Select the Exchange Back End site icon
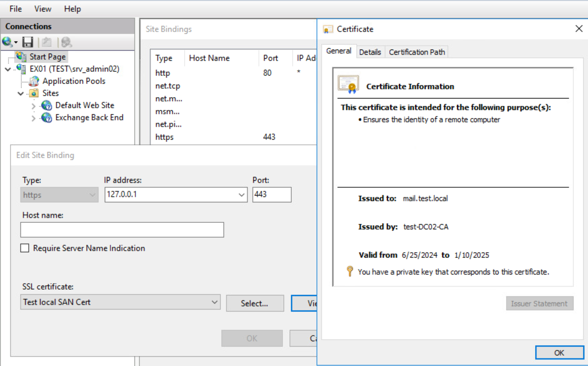 pyautogui.click(x=46, y=118)
